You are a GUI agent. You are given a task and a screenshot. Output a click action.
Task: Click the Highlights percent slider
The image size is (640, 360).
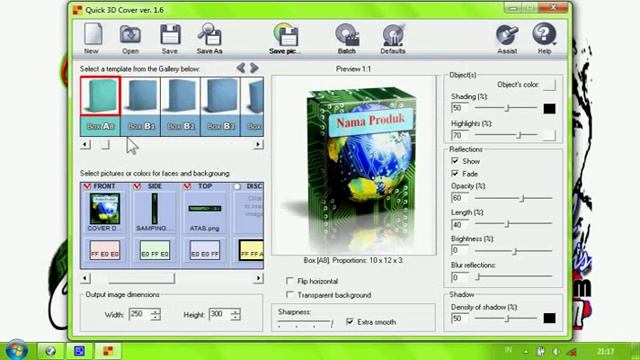pyautogui.click(x=506, y=135)
